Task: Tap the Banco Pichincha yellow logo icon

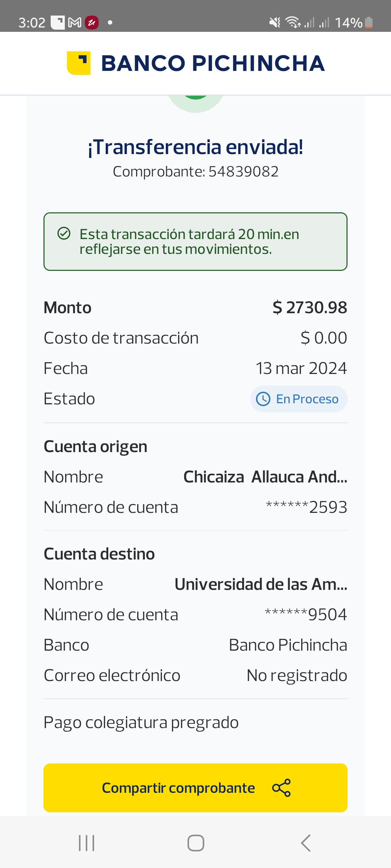Action: (x=79, y=63)
